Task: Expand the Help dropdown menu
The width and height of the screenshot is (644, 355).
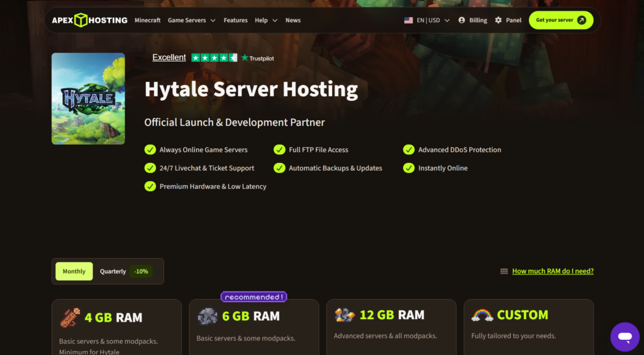Action: [x=266, y=20]
